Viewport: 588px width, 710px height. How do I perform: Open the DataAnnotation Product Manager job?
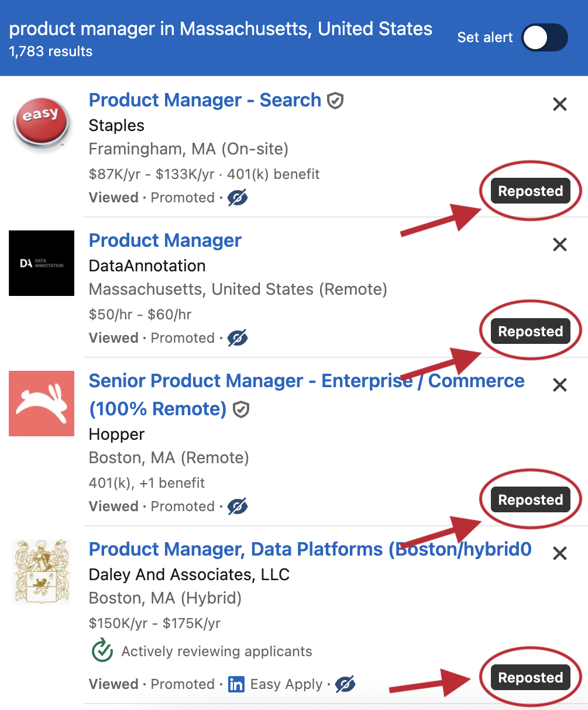point(165,240)
